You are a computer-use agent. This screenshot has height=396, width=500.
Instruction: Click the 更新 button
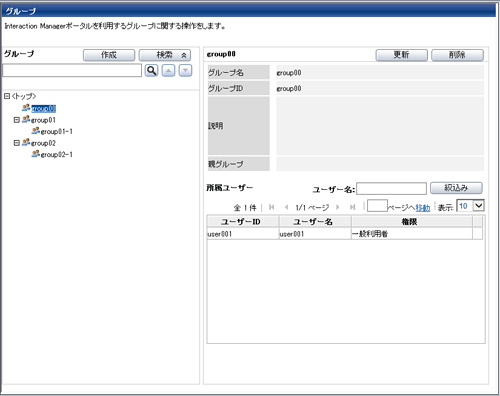tap(402, 55)
